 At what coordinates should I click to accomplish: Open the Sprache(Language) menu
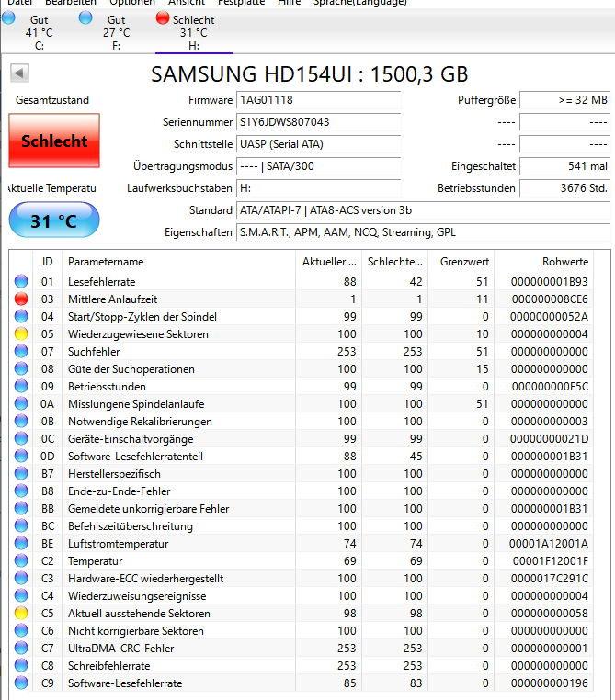tap(360, 3)
